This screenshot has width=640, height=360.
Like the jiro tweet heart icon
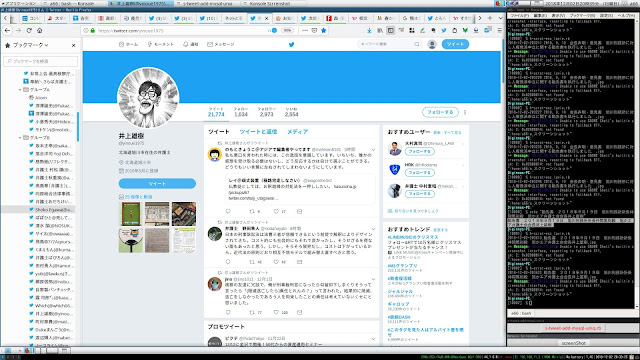coord(276,312)
